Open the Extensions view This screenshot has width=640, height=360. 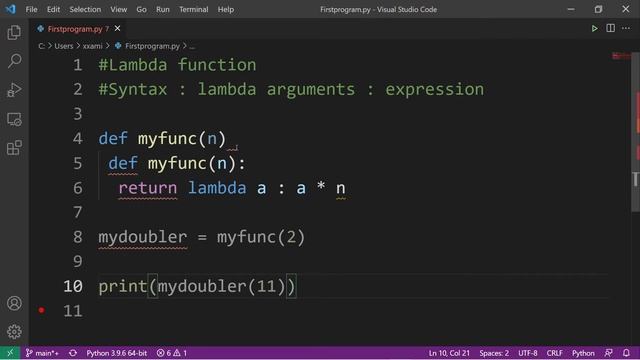tap(14, 148)
